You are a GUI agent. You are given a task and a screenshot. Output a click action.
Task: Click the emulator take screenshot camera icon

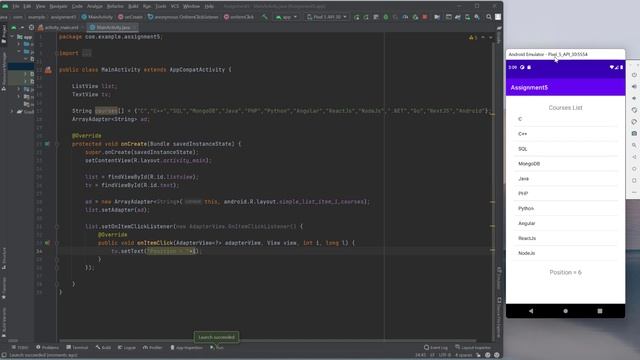coord(634,133)
